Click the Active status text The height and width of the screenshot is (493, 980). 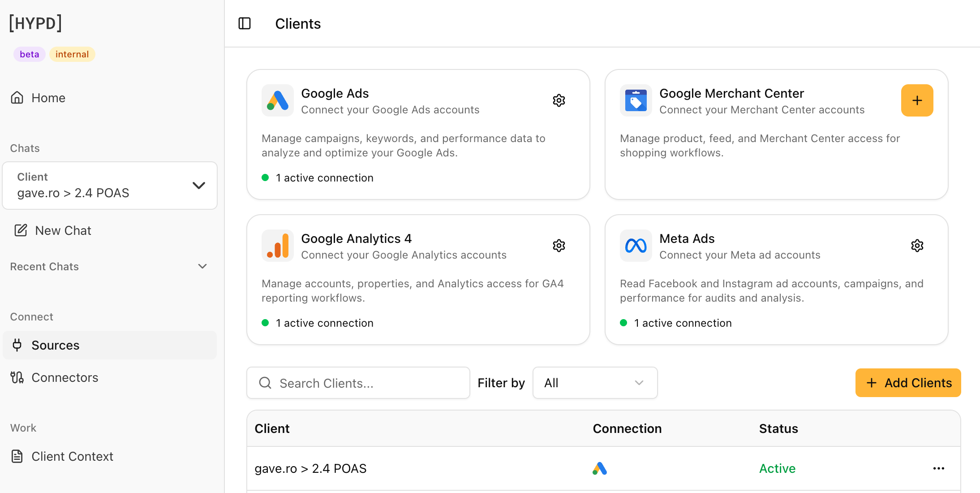tap(777, 468)
